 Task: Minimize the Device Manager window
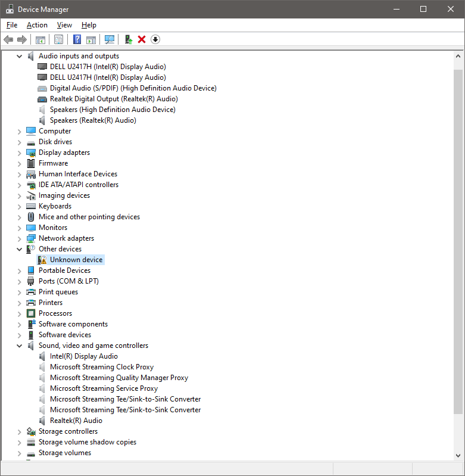[397, 9]
